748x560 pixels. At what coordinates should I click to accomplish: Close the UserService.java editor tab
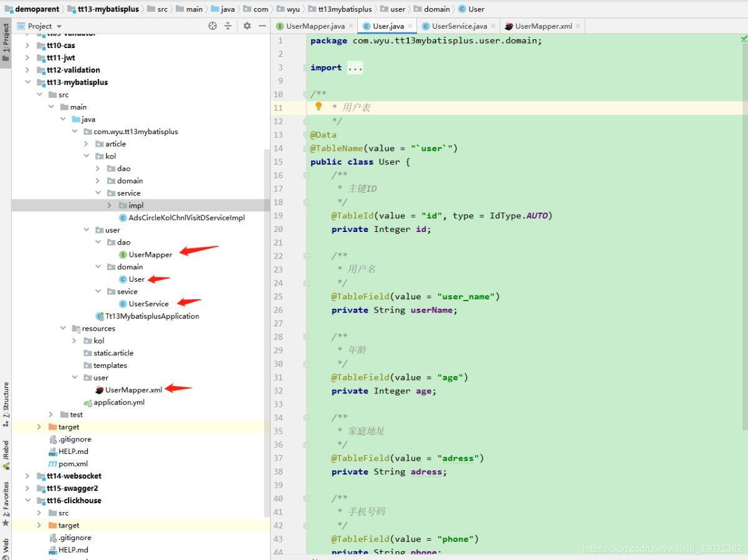point(493,26)
